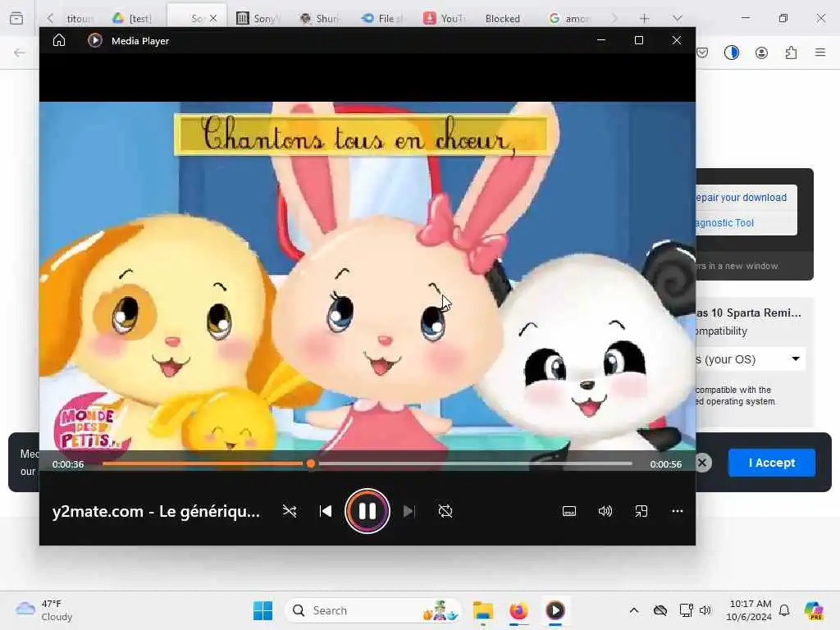The height and width of the screenshot is (630, 840).
Task: Open volume control
Action: point(605,511)
